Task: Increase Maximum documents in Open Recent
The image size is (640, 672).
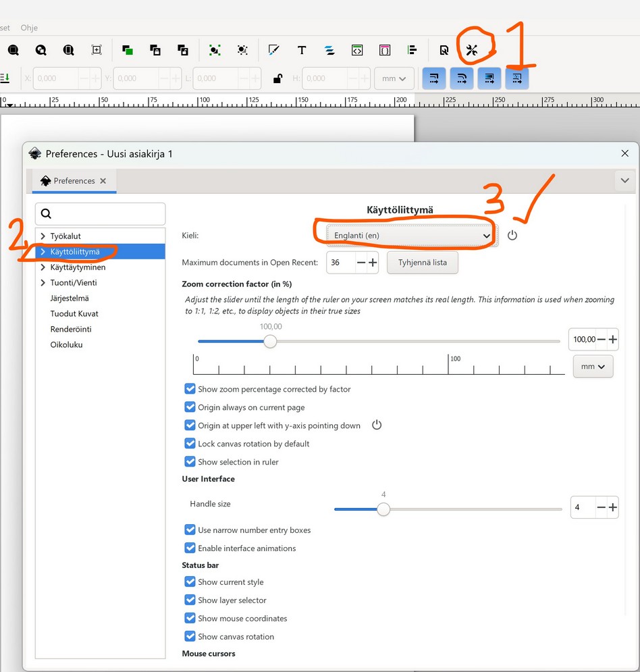Action: 373,262
